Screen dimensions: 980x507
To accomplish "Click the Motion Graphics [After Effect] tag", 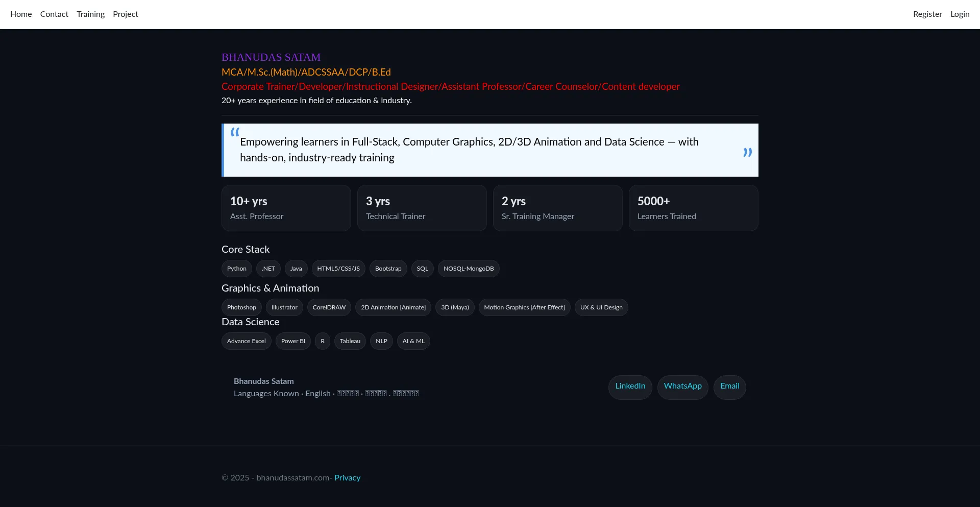I will 524,307.
